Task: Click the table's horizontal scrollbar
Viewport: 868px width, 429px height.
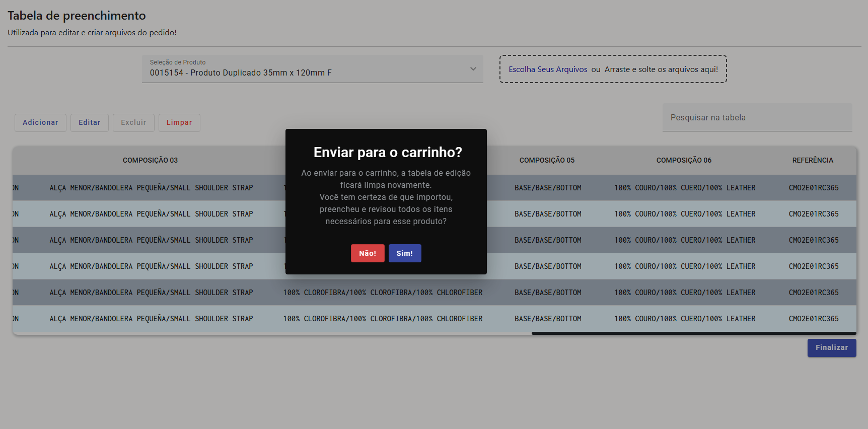Action: [x=693, y=333]
